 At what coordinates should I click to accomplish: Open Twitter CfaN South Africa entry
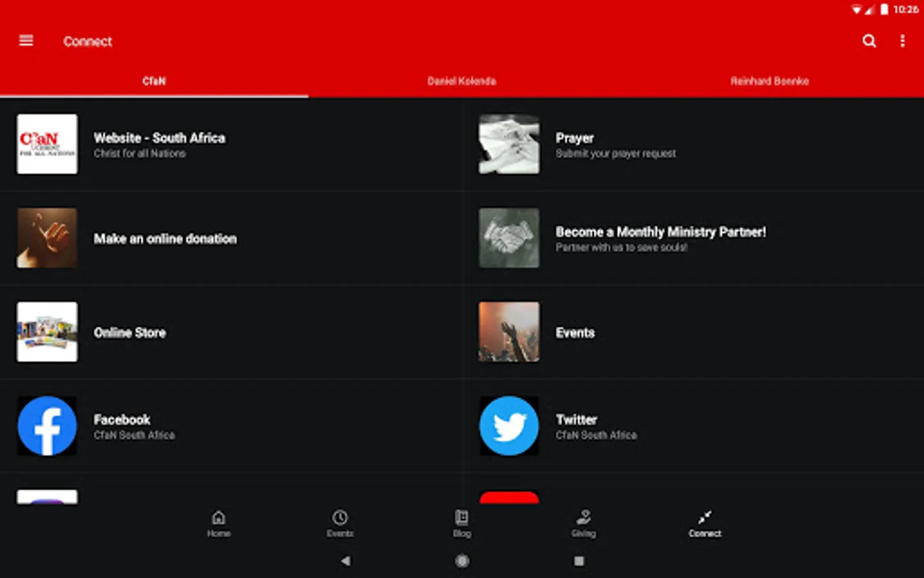[693, 426]
